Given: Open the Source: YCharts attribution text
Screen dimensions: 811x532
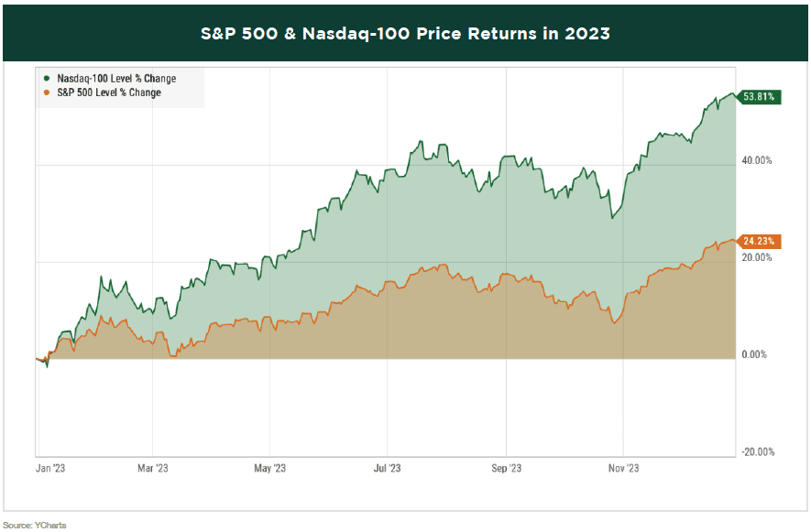Looking at the screenshot, I should pos(34,525).
